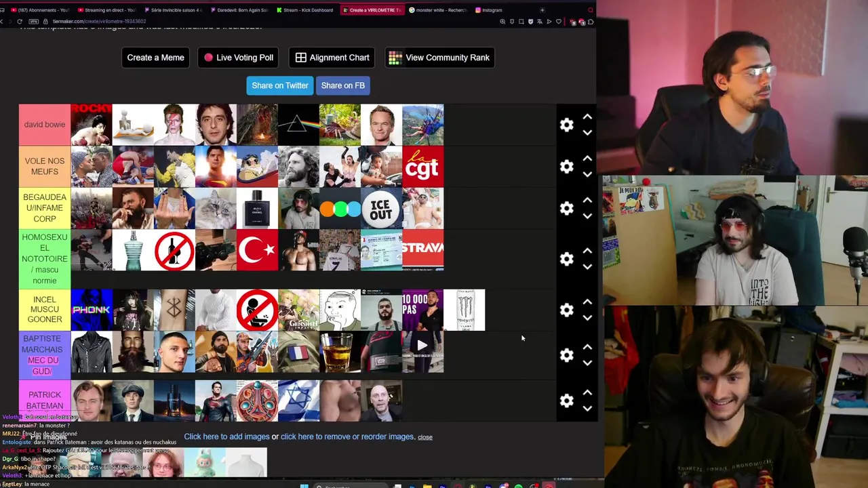Move PATRICK BATEMAN tier up
The width and height of the screenshot is (868, 488).
click(x=587, y=393)
